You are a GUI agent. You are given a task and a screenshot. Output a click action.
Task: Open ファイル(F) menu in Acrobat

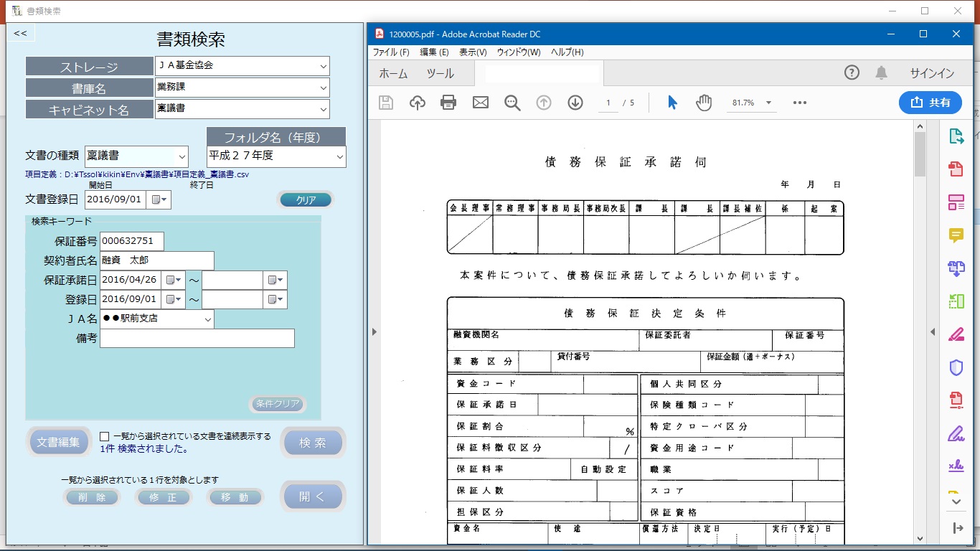(390, 52)
